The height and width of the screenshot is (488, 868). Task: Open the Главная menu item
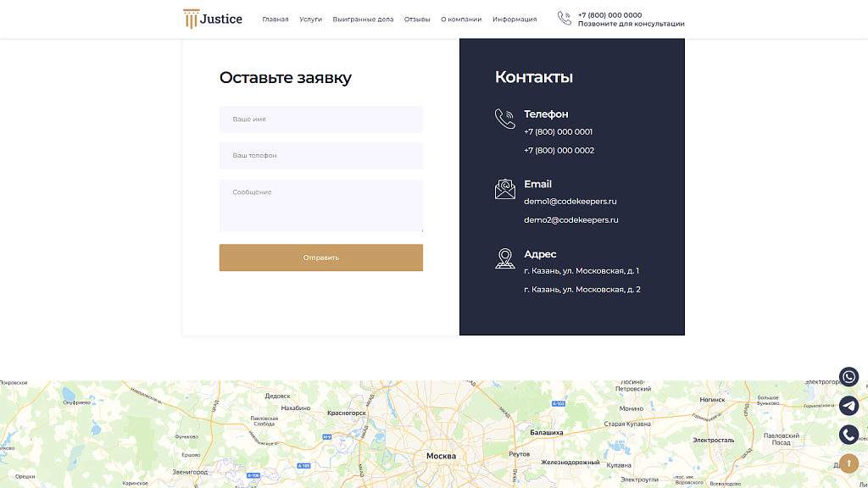pos(275,19)
